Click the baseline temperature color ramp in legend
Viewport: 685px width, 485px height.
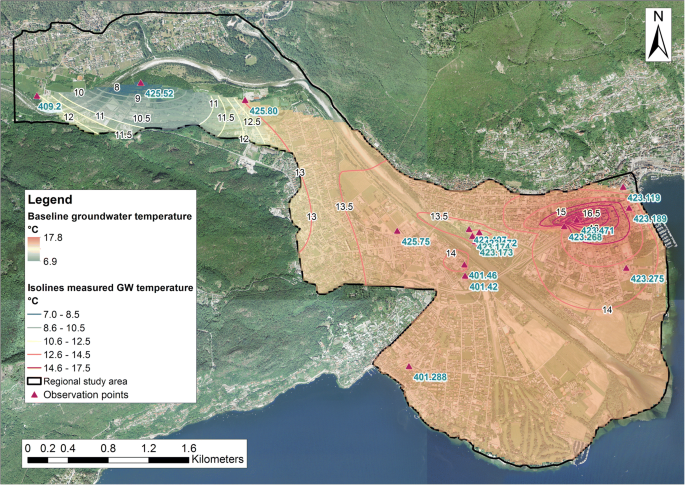coord(34,249)
